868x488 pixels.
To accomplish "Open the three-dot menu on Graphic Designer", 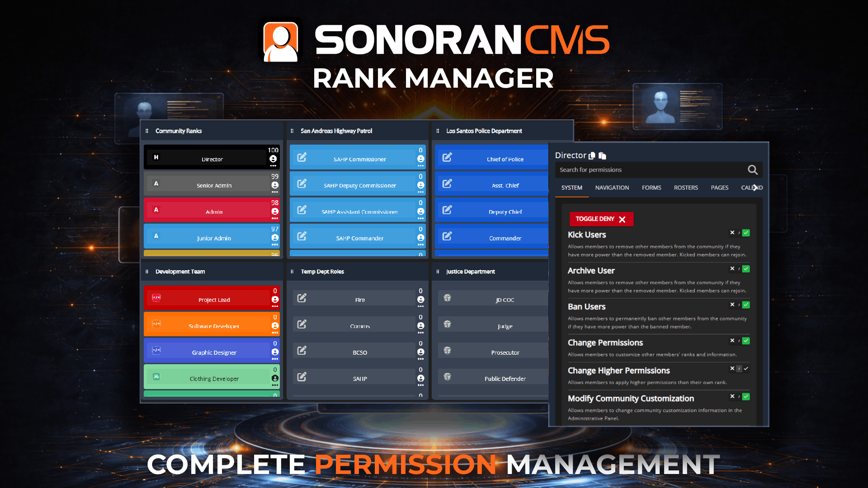I will (x=275, y=359).
